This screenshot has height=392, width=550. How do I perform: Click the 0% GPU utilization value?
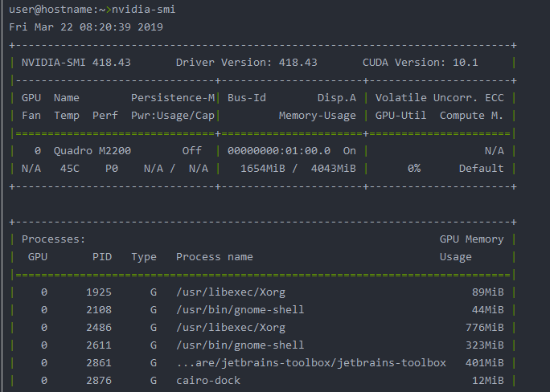pos(414,169)
